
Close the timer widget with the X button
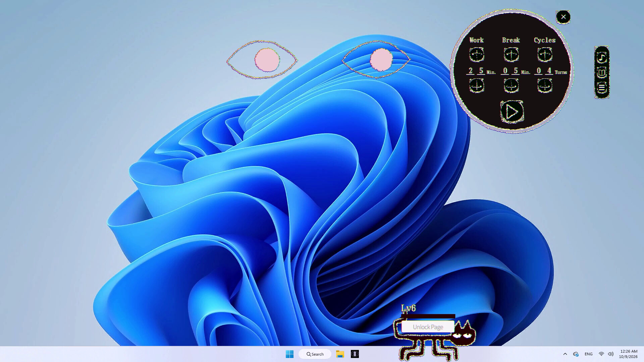[563, 17]
